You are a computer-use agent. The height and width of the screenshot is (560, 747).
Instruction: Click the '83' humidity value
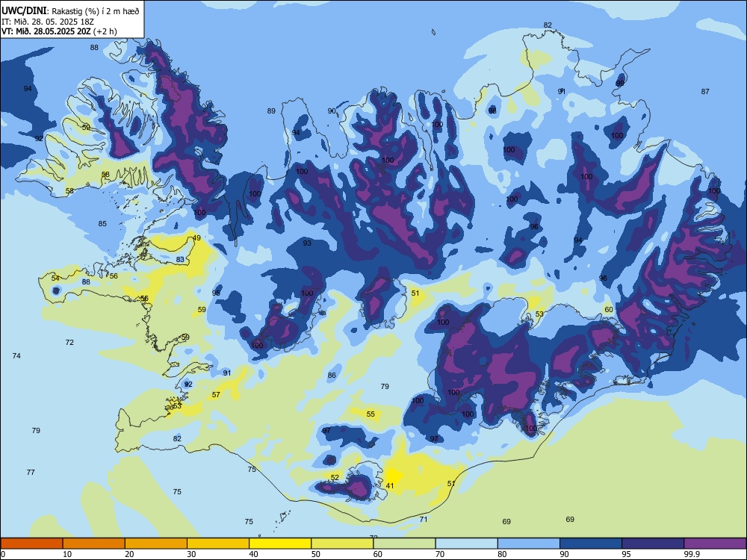(180, 260)
